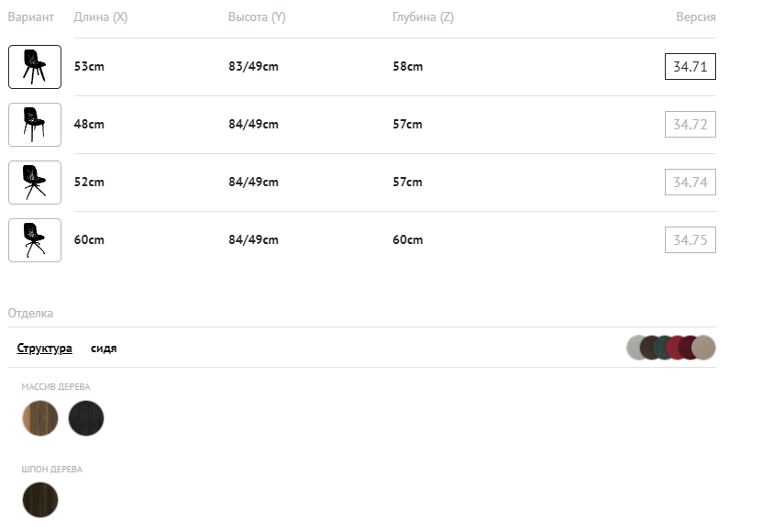The height and width of the screenshot is (532, 762).
Task: Click the light grey fabric swatch
Action: [x=635, y=348]
